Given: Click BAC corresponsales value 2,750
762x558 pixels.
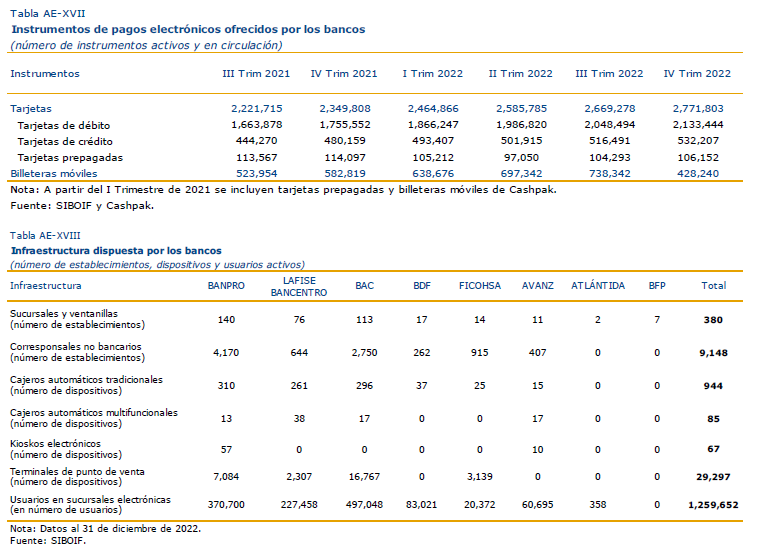Looking at the screenshot, I should 364,353.
